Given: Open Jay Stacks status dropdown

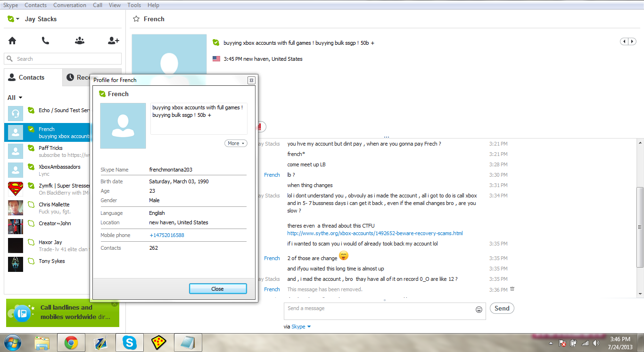Looking at the screenshot, I should (17, 19).
